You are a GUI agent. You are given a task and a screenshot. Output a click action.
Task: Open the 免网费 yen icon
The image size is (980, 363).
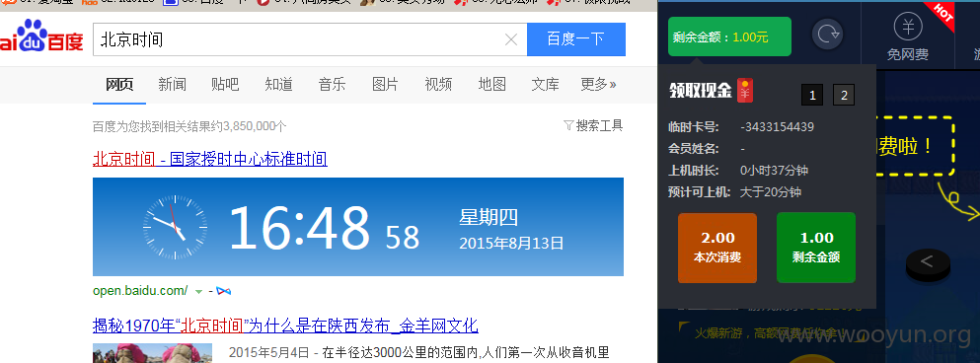(908, 27)
